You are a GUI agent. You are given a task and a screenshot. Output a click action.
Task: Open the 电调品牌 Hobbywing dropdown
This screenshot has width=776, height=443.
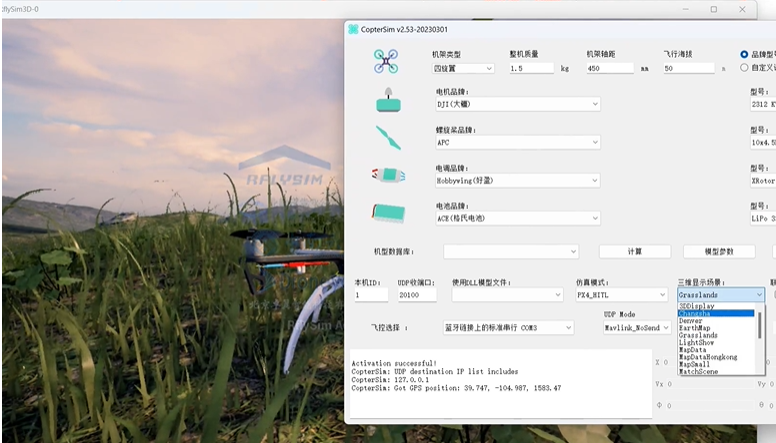pos(518,180)
